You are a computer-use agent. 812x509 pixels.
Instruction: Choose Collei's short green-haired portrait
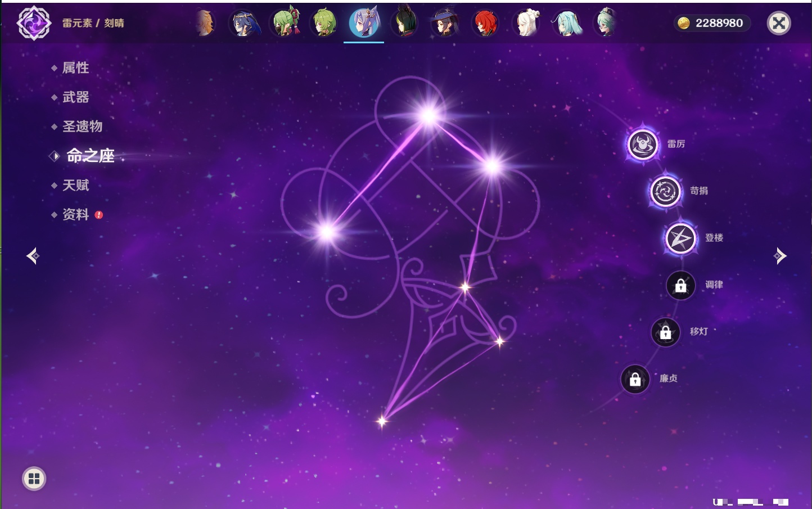324,24
